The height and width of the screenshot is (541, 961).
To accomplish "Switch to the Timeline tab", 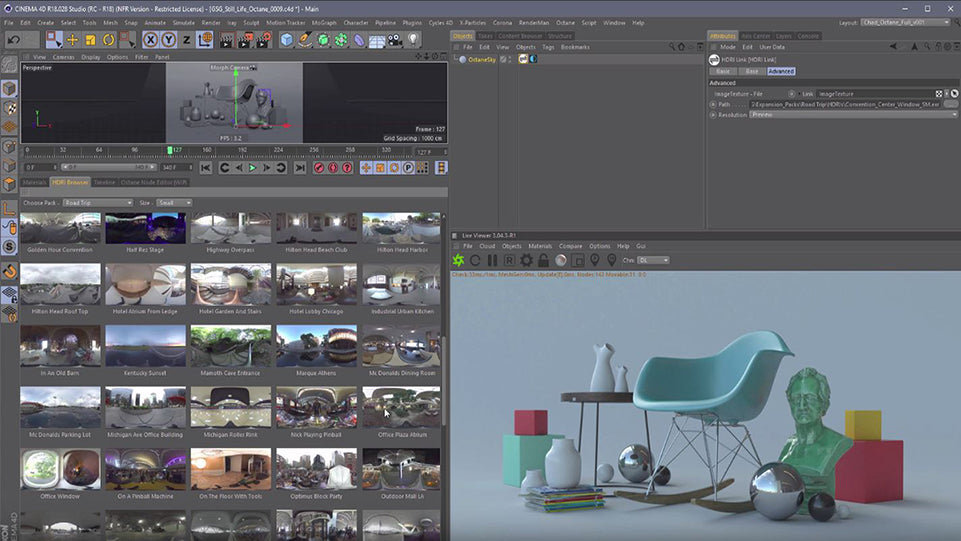I will pos(104,183).
